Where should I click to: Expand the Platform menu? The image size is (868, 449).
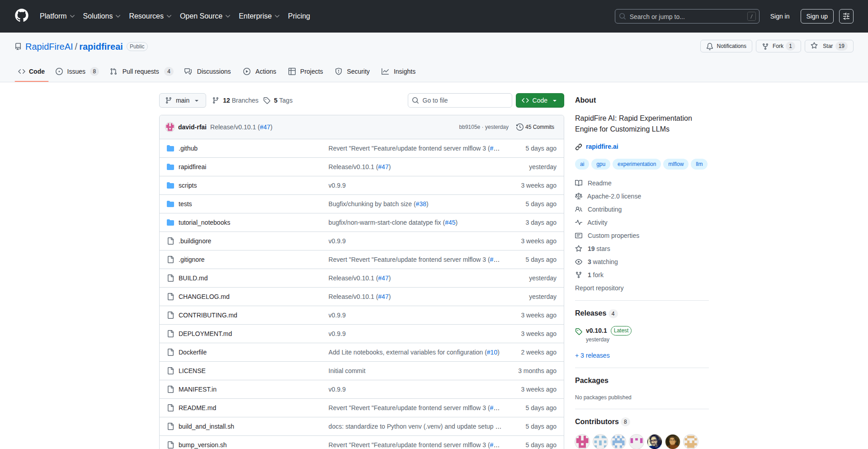click(x=57, y=16)
